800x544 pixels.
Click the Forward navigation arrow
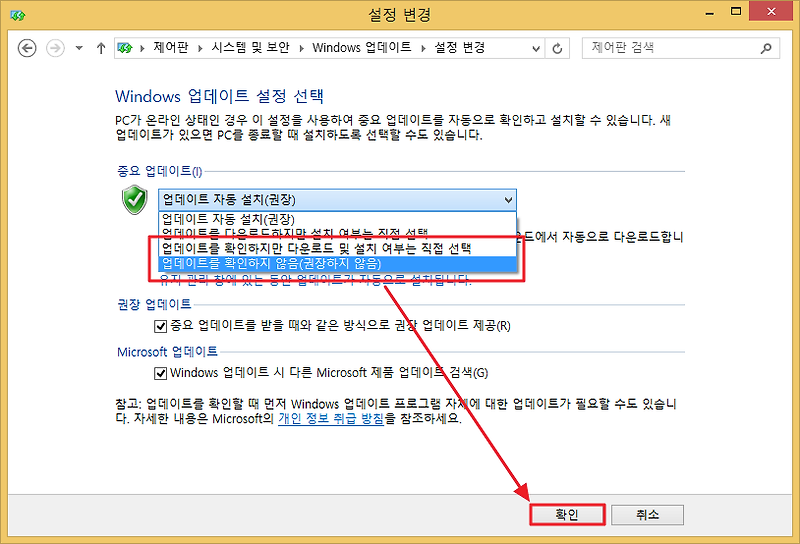55,48
